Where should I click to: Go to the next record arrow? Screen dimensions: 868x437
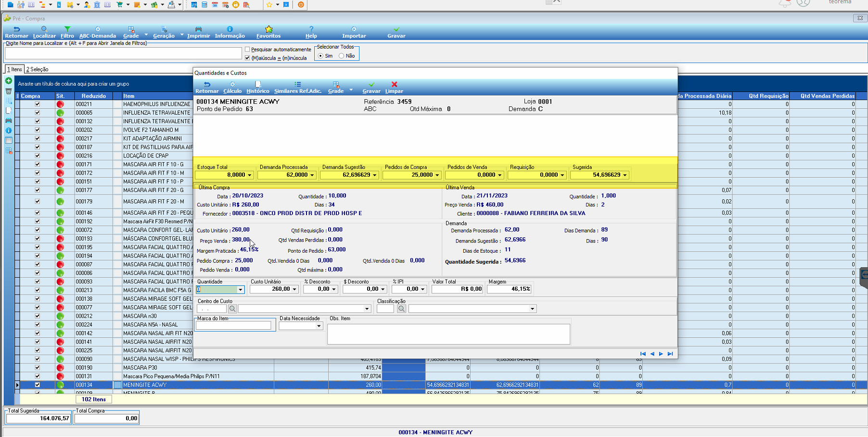(661, 354)
